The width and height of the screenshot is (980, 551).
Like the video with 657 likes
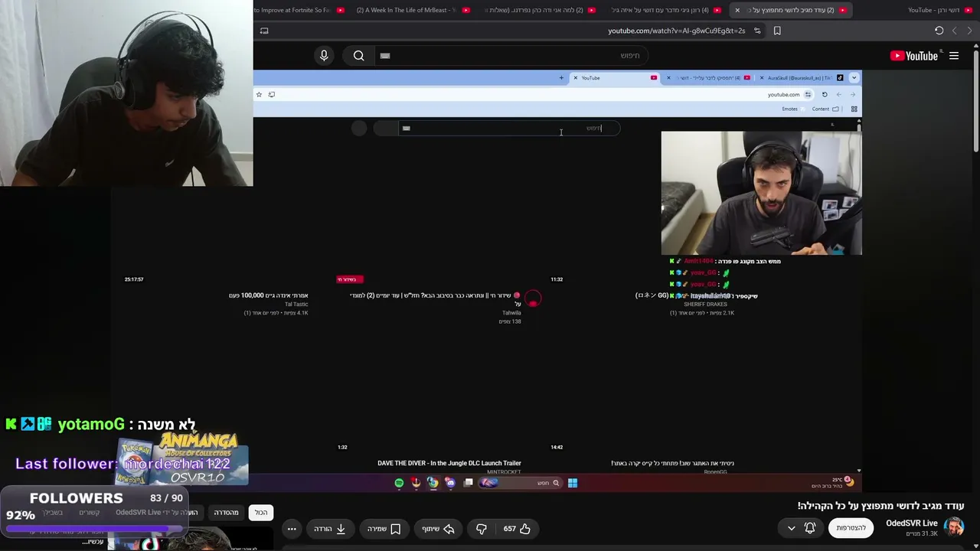518,529
